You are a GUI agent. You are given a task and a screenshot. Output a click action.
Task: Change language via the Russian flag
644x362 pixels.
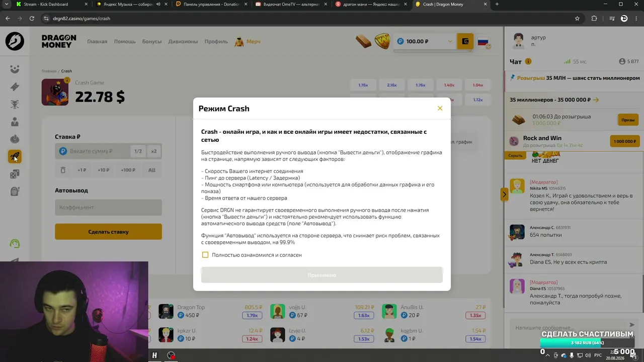tap(484, 41)
